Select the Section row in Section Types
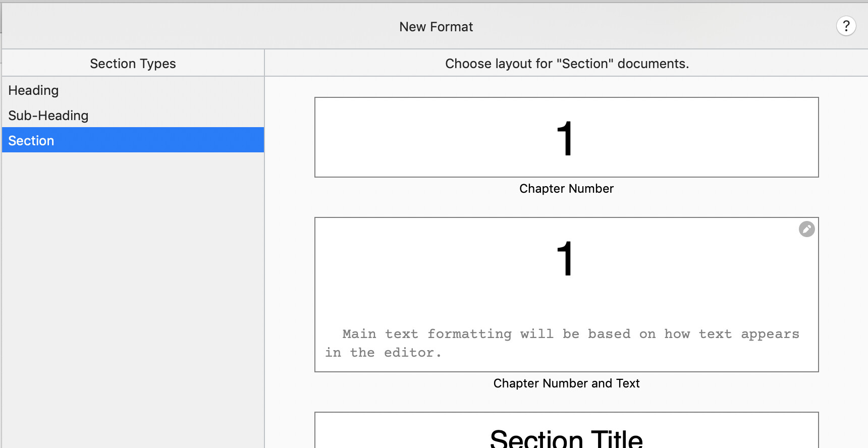Viewport: 868px width, 448px height. (x=133, y=140)
